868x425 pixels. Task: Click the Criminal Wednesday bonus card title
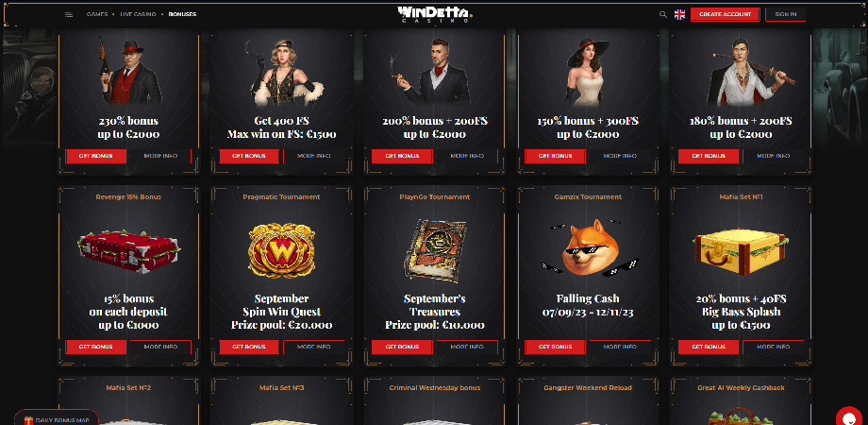(x=435, y=388)
